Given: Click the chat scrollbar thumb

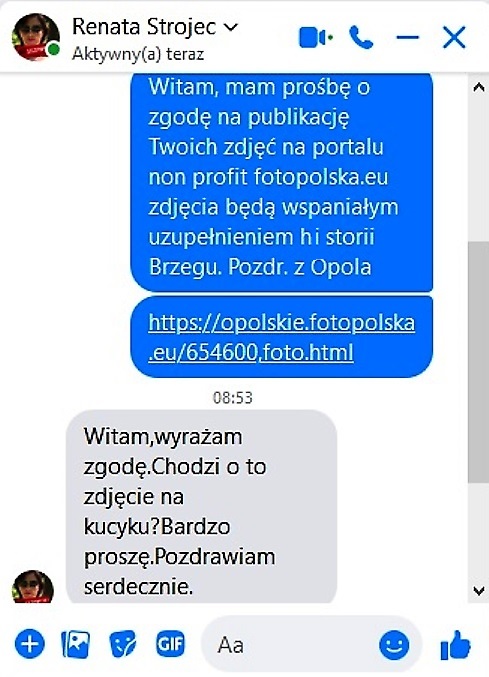Looking at the screenshot, I should 478,362.
